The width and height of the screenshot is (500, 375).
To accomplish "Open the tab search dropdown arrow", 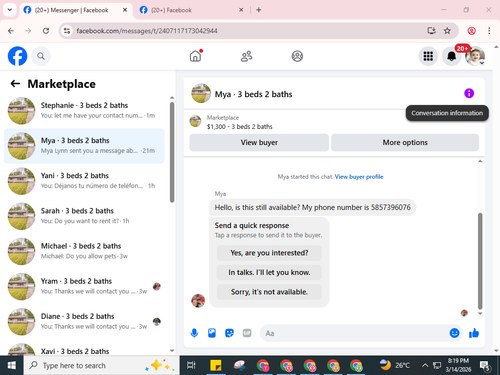I will pos(10,10).
